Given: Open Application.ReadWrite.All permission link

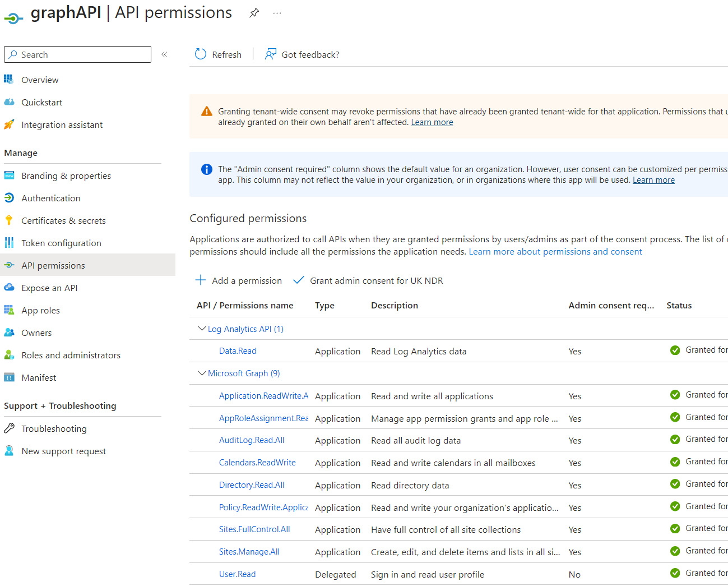Looking at the screenshot, I should pyautogui.click(x=264, y=396).
